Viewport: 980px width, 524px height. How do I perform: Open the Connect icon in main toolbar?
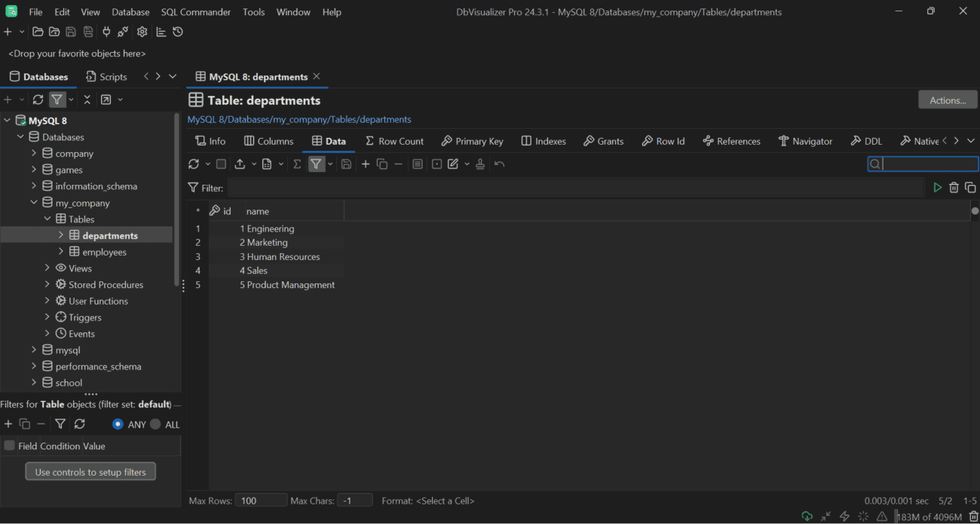click(x=106, y=32)
